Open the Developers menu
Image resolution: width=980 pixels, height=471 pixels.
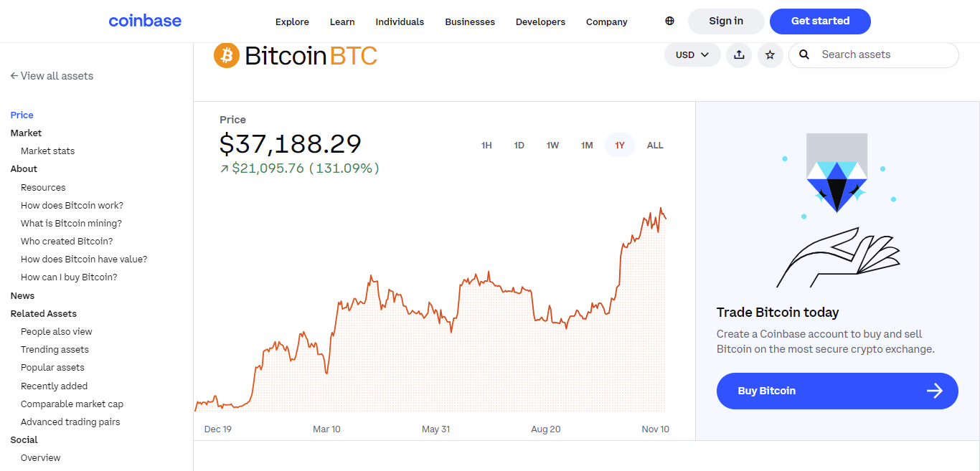tap(540, 22)
